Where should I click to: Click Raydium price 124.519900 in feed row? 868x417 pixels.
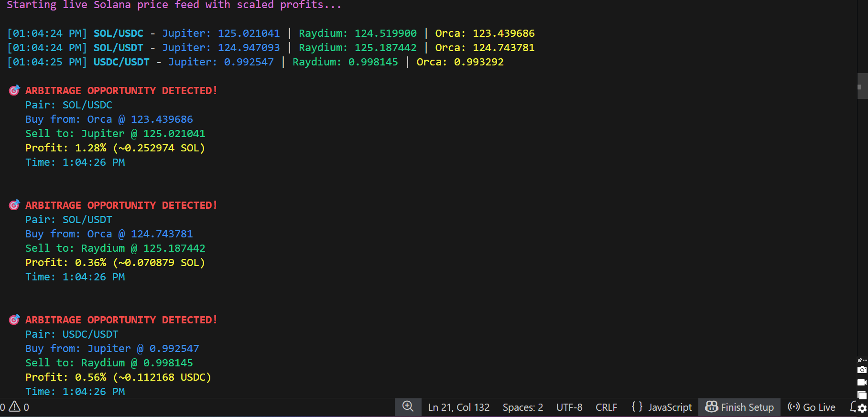(x=386, y=33)
